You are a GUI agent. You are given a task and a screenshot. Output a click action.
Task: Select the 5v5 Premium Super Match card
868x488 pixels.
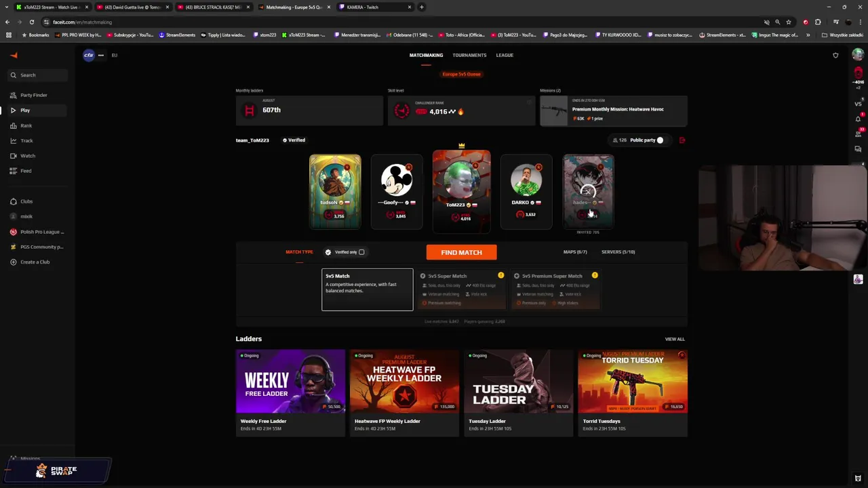[555, 289]
